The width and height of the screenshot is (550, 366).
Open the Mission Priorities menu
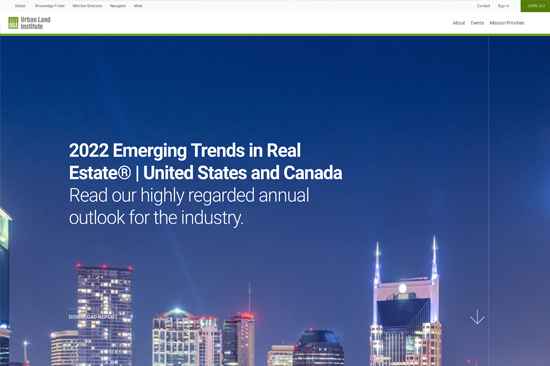(x=507, y=23)
